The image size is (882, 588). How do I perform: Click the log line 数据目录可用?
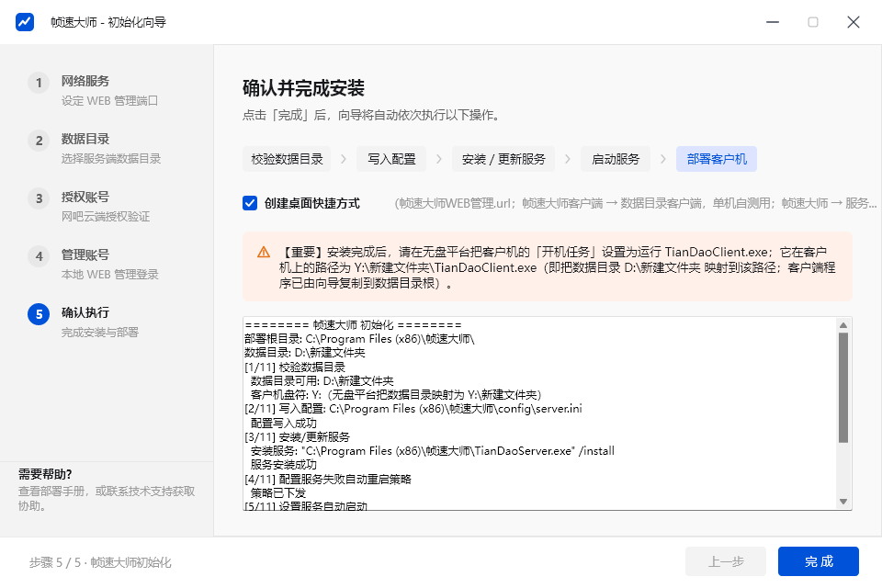322,381
